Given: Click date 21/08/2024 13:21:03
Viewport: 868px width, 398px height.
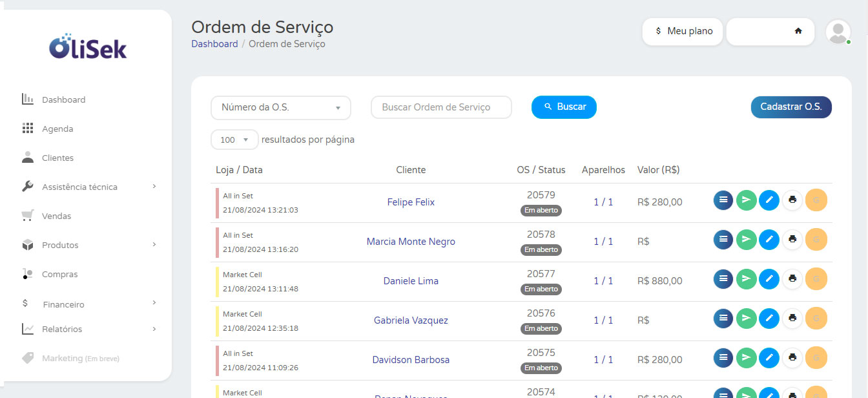Looking at the screenshot, I should pos(260,210).
